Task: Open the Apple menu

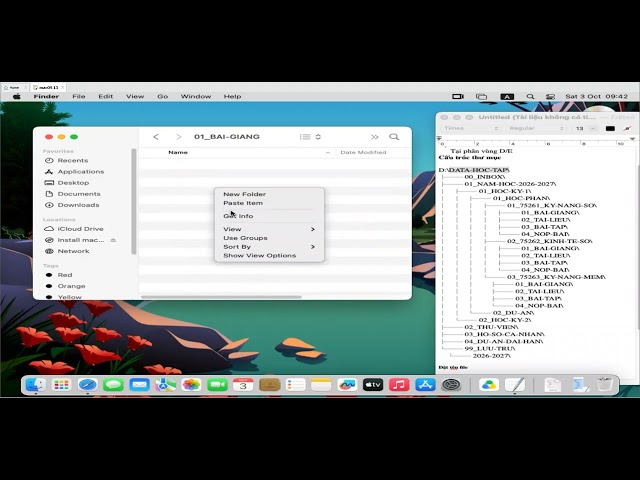Action: pyautogui.click(x=17, y=96)
